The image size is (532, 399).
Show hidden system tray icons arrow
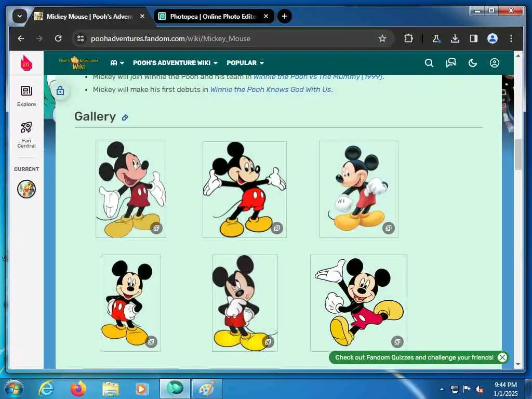tap(442, 389)
